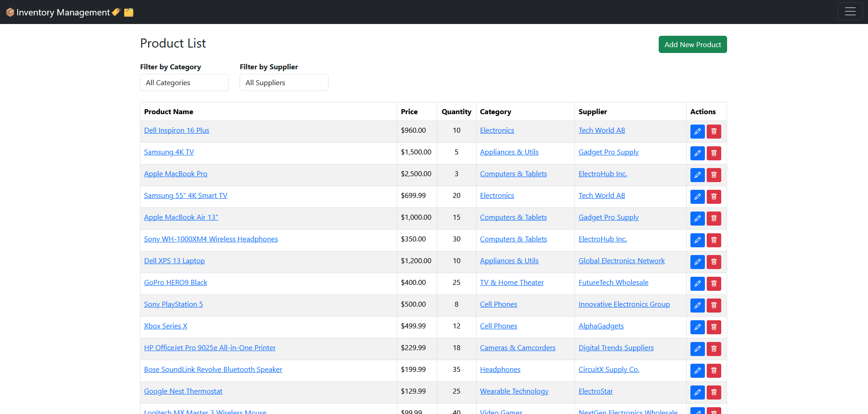Delete the Apple MacBook Air 13" row
The height and width of the screenshot is (414, 868).
click(714, 218)
